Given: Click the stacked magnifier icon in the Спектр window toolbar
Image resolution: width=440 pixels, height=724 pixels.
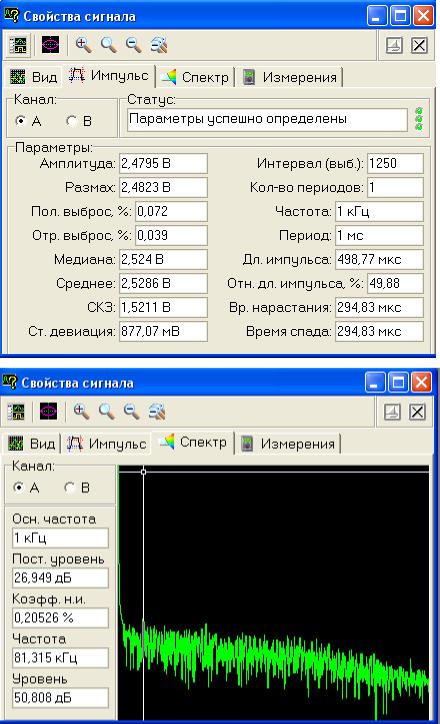Looking at the screenshot, I should [x=157, y=411].
